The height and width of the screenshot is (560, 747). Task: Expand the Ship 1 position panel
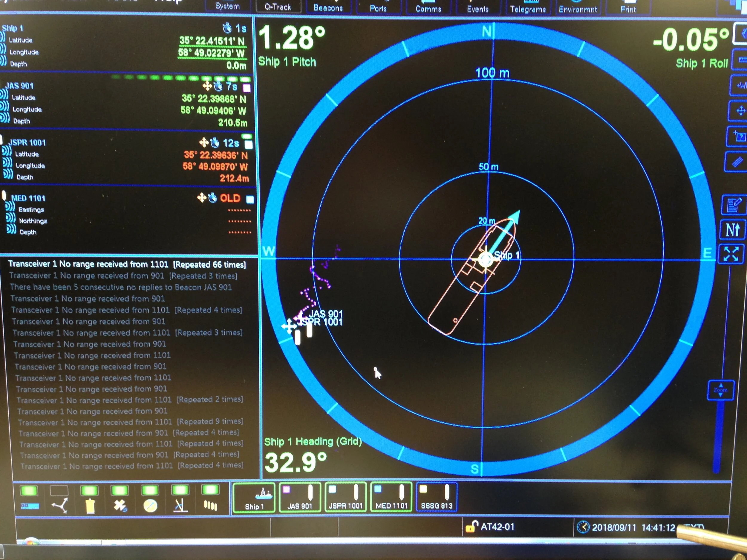(x=13, y=28)
